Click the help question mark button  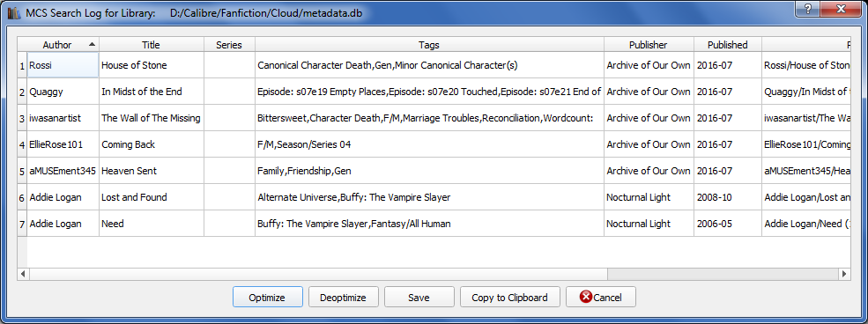(x=808, y=9)
